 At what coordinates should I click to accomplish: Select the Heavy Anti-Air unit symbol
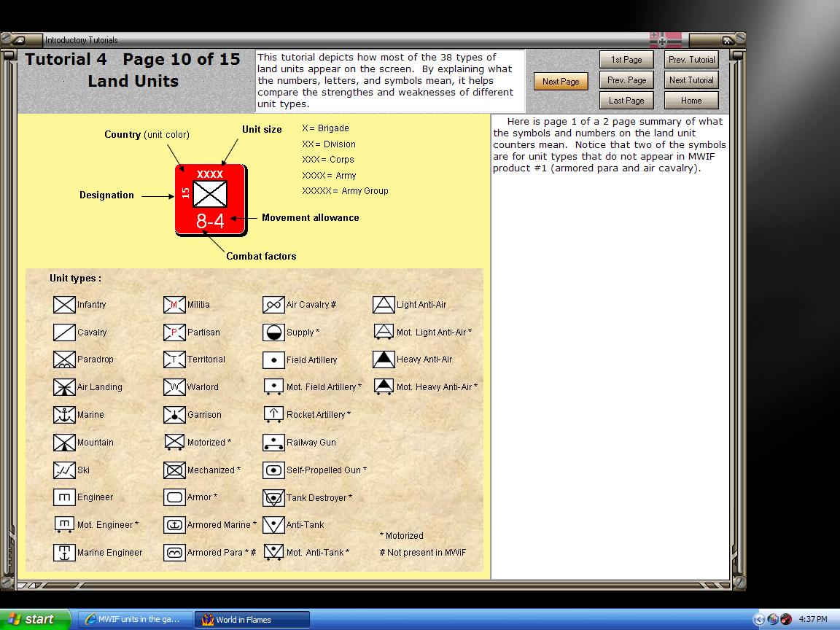click(x=384, y=359)
